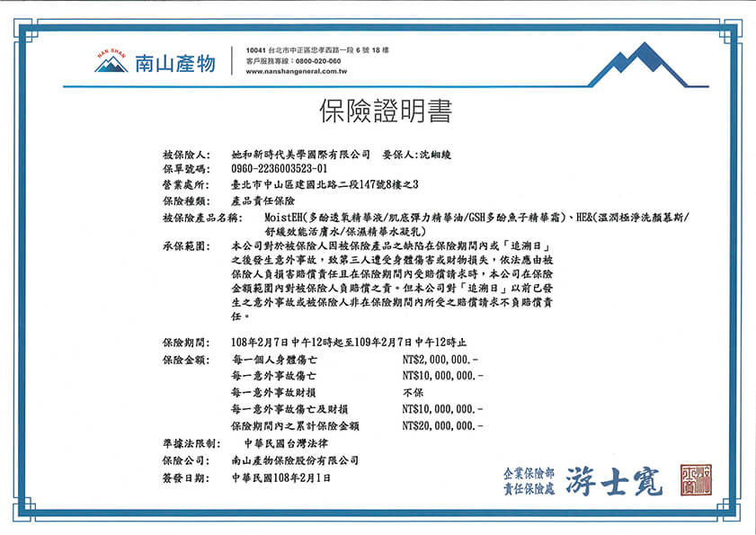756x535 pixels.
Task: Click the red seal stamp at bottom right
Action: (x=696, y=480)
